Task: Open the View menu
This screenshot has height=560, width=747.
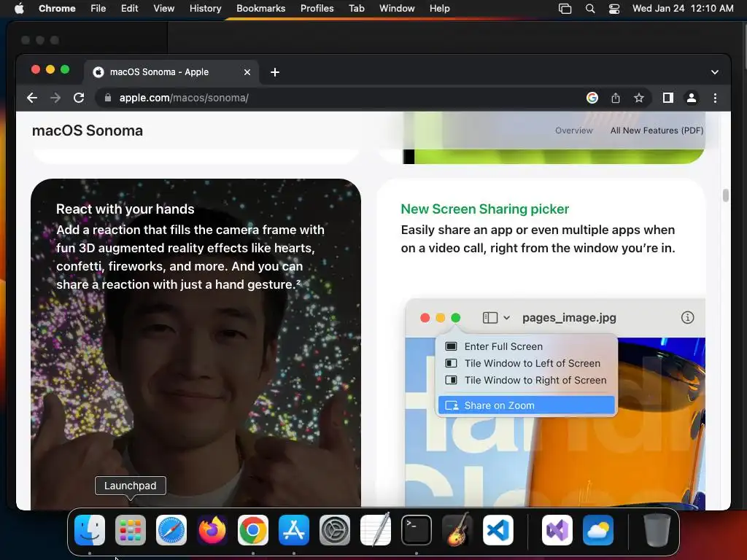Action: (x=164, y=9)
